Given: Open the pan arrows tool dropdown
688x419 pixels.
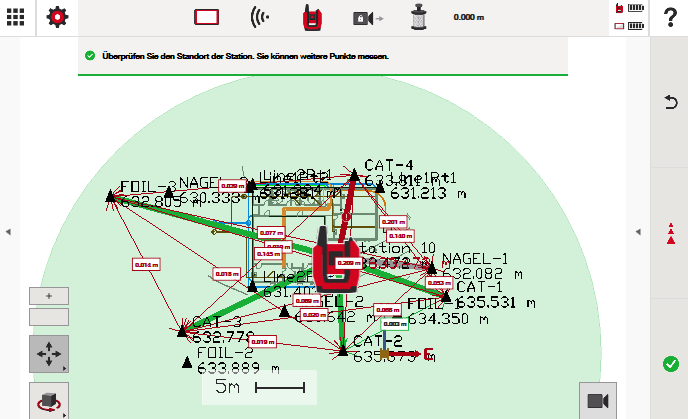Looking at the screenshot, I should [49, 355].
